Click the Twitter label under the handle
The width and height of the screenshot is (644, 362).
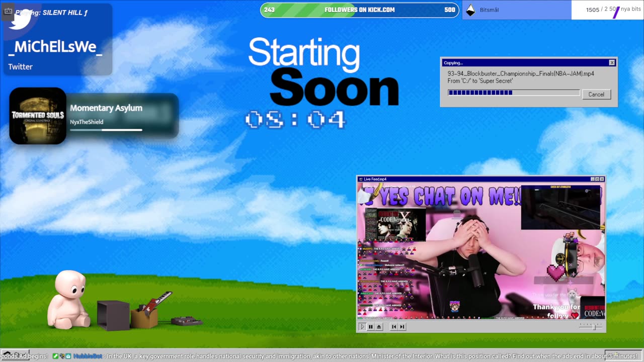(x=20, y=66)
